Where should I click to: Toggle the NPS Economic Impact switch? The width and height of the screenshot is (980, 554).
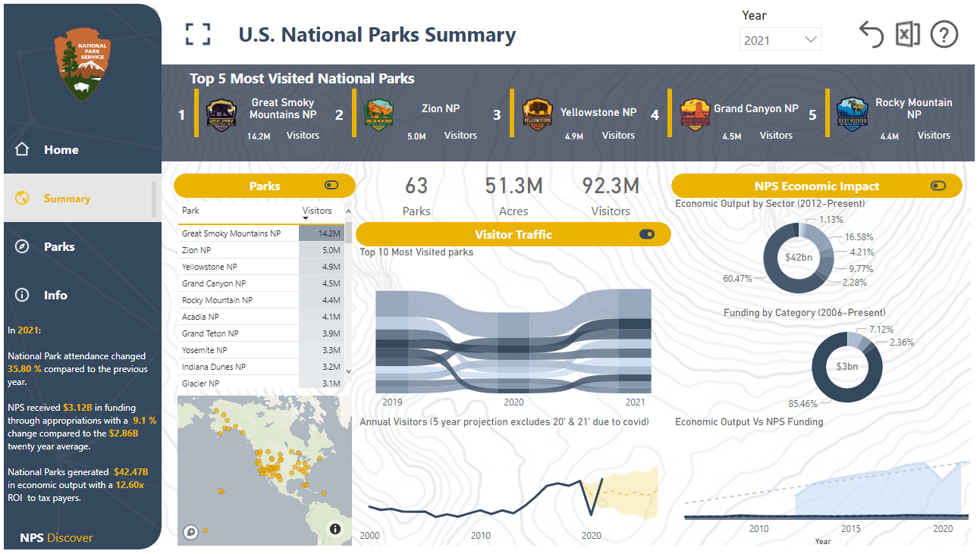point(938,186)
